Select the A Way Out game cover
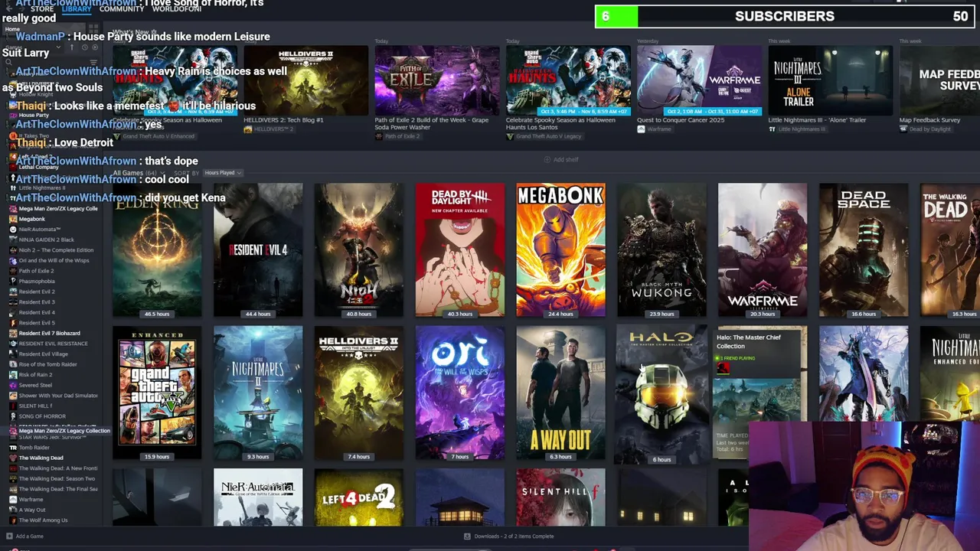The image size is (980, 551). [561, 393]
